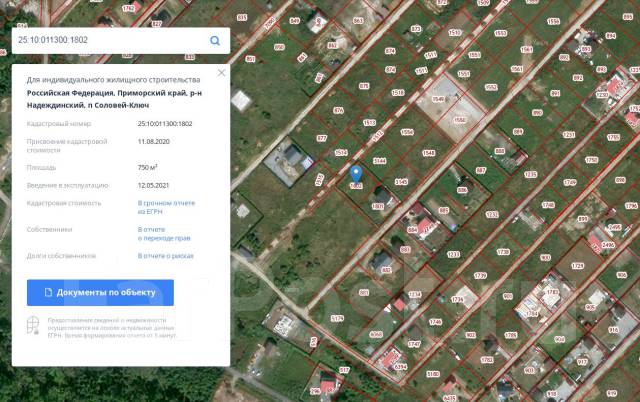
Task: Select parcel label 1518 on the map
Action: tap(398, 93)
